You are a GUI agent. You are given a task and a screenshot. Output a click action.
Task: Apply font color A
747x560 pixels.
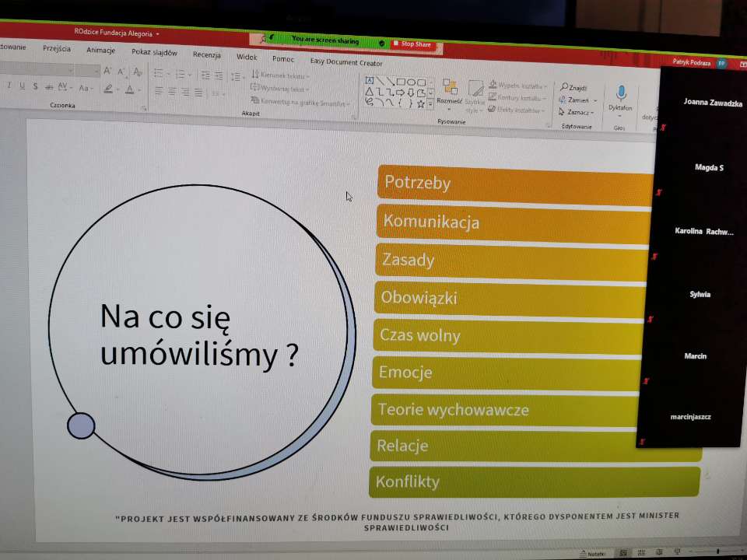(132, 89)
